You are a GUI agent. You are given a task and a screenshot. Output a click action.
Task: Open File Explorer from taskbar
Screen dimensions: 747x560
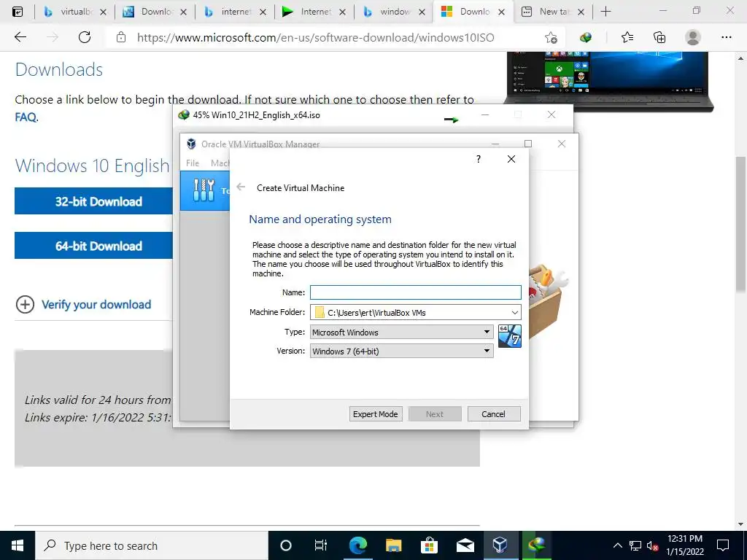coord(393,545)
